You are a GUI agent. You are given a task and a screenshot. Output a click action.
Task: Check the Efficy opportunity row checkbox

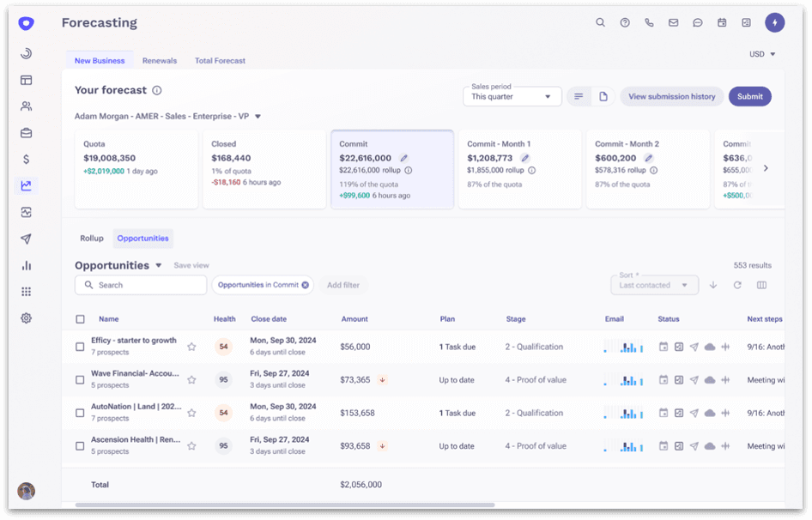click(x=80, y=347)
